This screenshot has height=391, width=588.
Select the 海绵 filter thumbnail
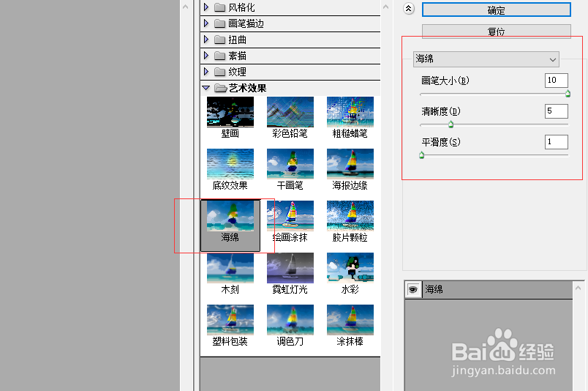coord(230,215)
